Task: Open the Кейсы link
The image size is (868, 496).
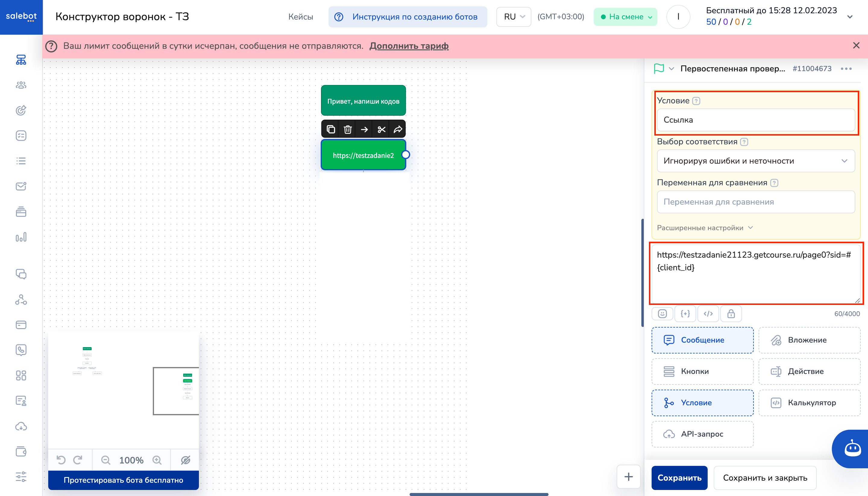Action: click(300, 17)
